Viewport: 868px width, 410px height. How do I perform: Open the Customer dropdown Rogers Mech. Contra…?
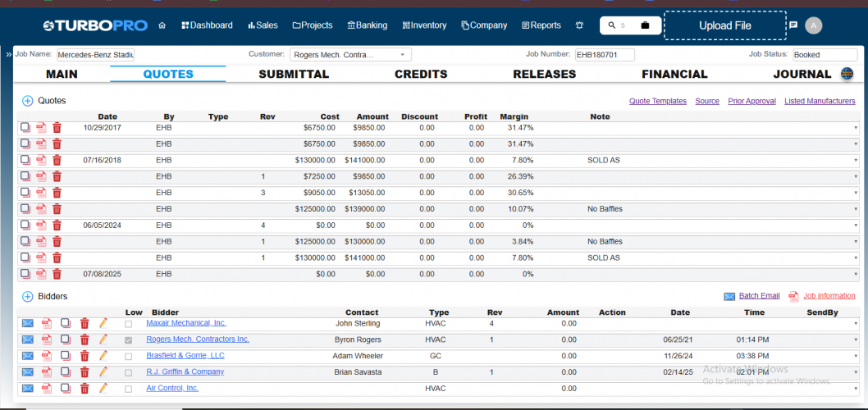350,55
